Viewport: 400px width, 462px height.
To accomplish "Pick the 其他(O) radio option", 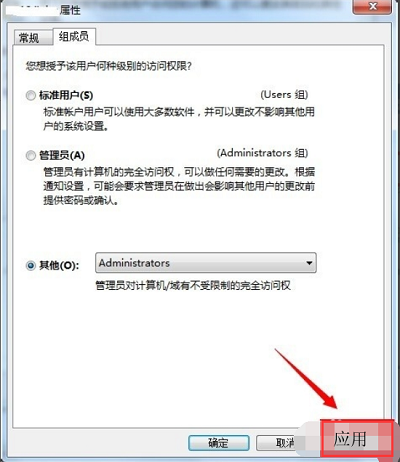I will click(31, 266).
